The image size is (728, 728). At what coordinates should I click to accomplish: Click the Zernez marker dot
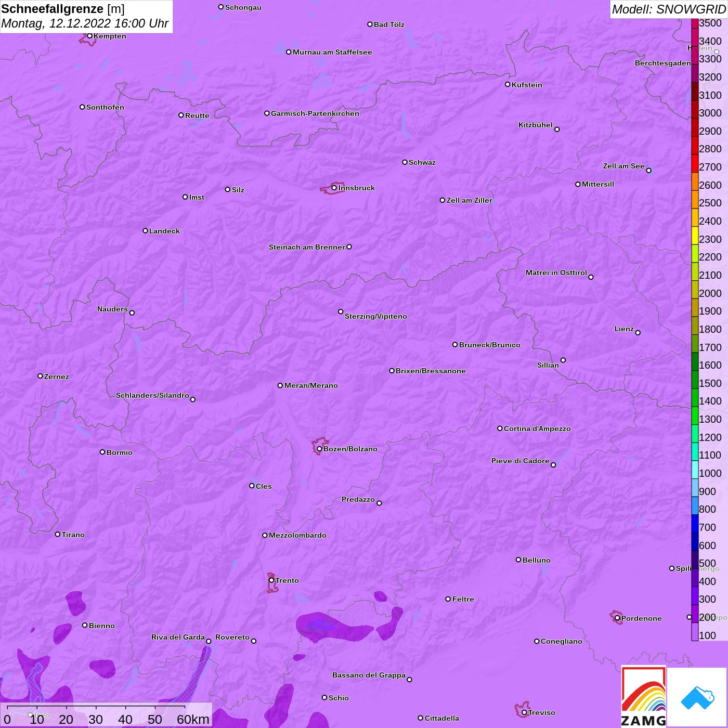(x=40, y=376)
